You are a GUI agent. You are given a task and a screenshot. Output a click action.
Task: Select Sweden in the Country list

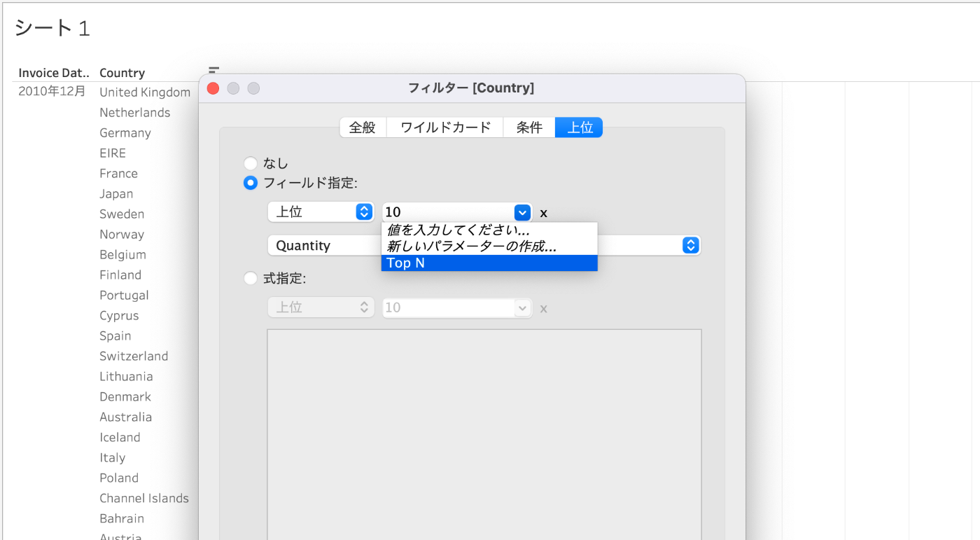(122, 214)
